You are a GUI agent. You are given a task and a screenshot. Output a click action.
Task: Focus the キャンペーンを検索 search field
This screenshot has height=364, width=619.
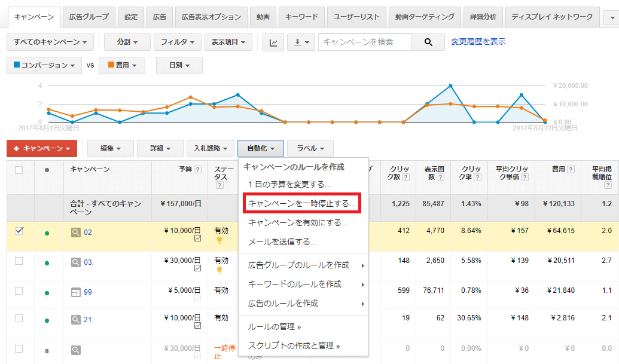pyautogui.click(x=365, y=42)
